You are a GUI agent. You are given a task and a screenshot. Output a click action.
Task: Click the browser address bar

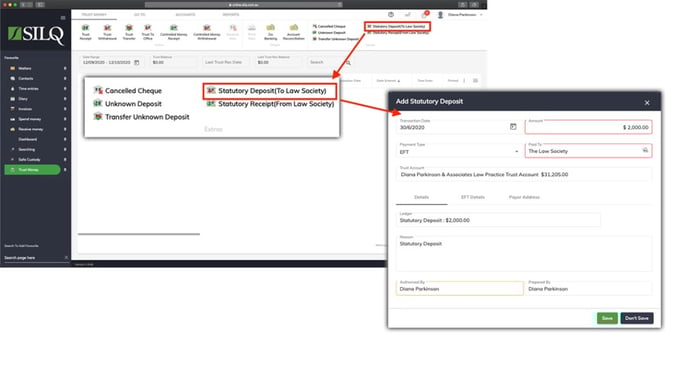(244, 4)
